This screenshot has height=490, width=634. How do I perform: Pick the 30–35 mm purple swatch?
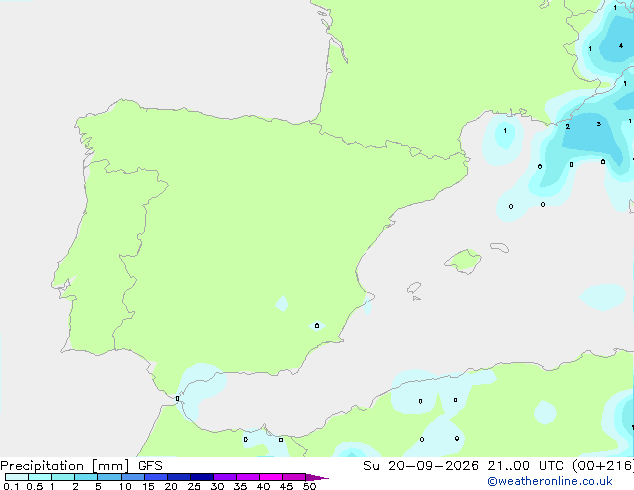click(x=225, y=477)
